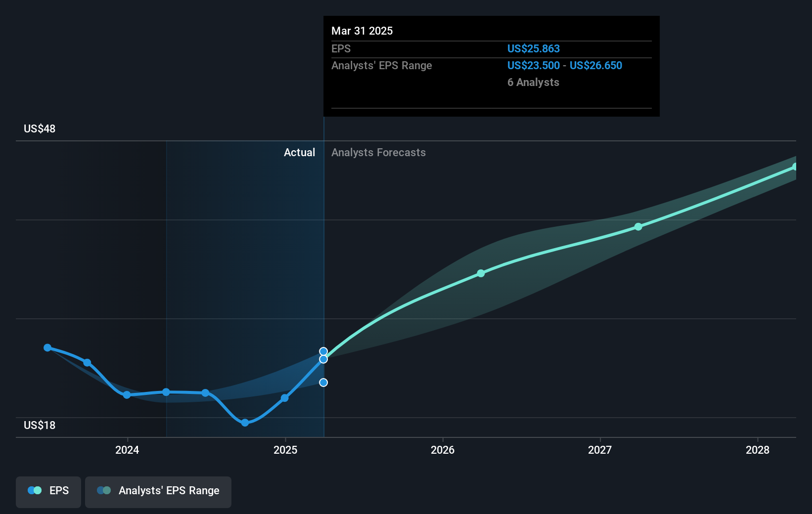Click the 2025 x-axis label
This screenshot has height=514, width=812.
click(x=285, y=450)
